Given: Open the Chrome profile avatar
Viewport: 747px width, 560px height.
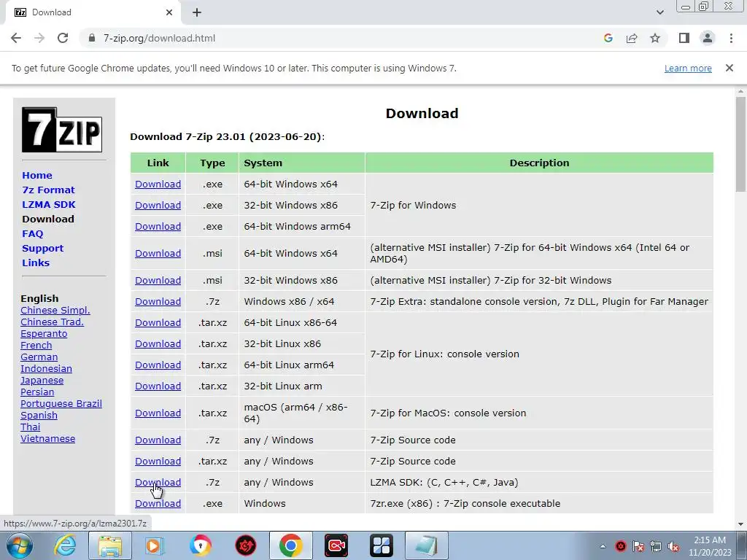Looking at the screenshot, I should point(708,38).
